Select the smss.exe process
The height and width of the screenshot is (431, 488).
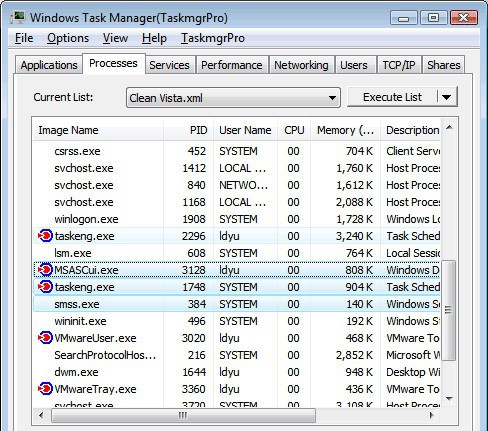[237, 304]
